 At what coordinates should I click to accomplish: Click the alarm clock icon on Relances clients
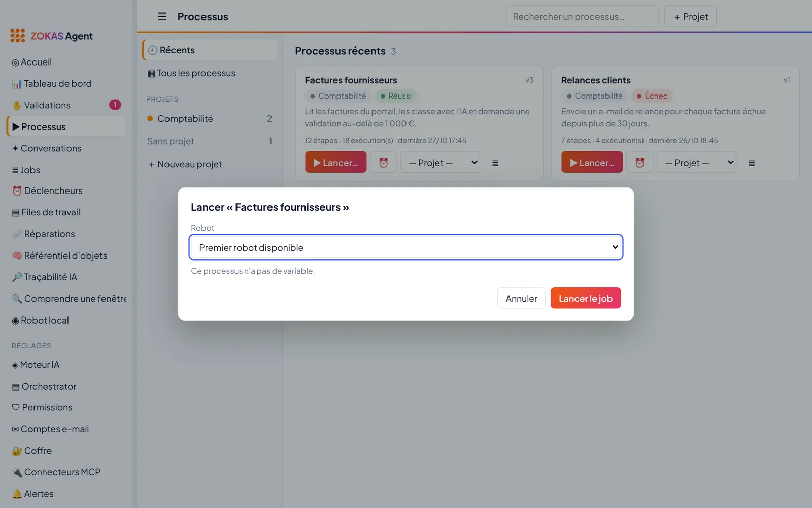(x=640, y=163)
